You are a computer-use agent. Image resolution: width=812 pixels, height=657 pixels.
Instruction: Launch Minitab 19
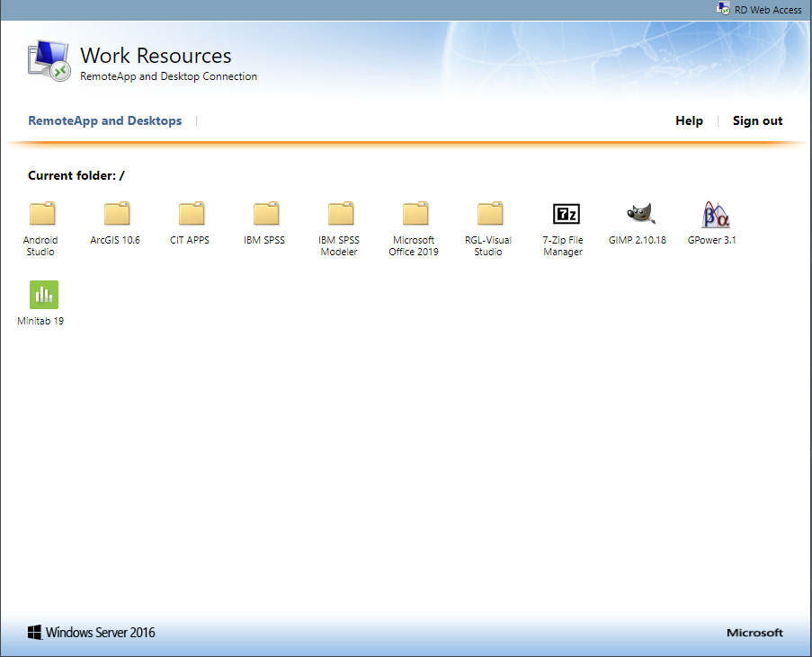[42, 294]
